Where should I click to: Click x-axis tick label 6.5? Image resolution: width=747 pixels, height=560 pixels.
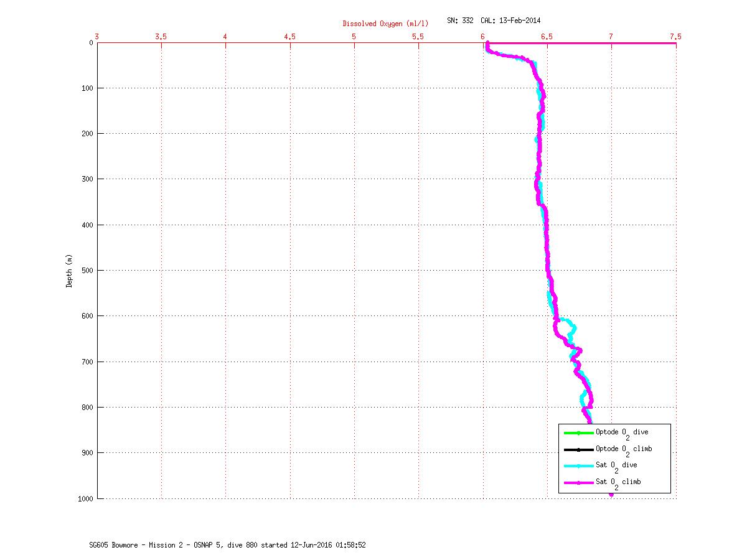tap(547, 37)
